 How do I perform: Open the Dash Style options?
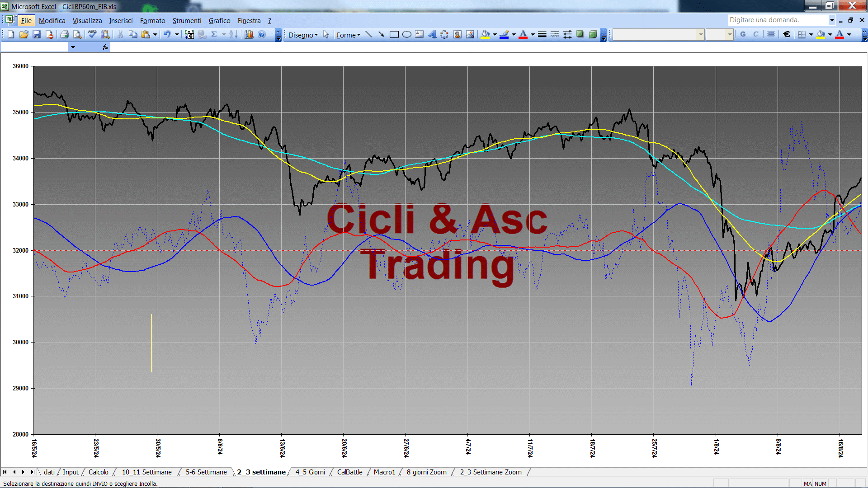coord(555,34)
